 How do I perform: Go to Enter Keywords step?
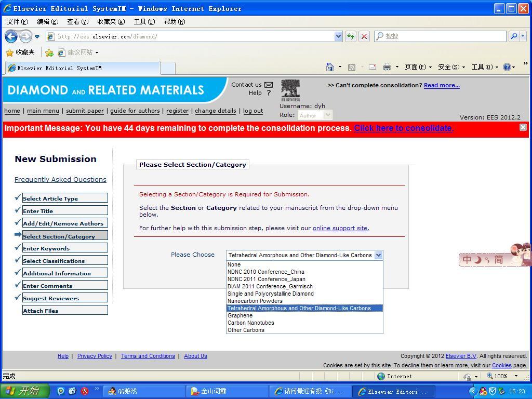click(x=65, y=248)
